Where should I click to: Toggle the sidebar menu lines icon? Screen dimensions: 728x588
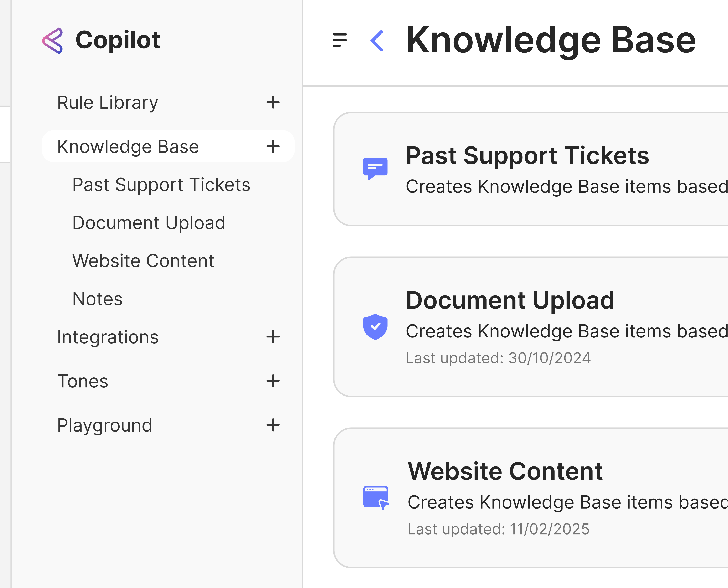pos(340,40)
